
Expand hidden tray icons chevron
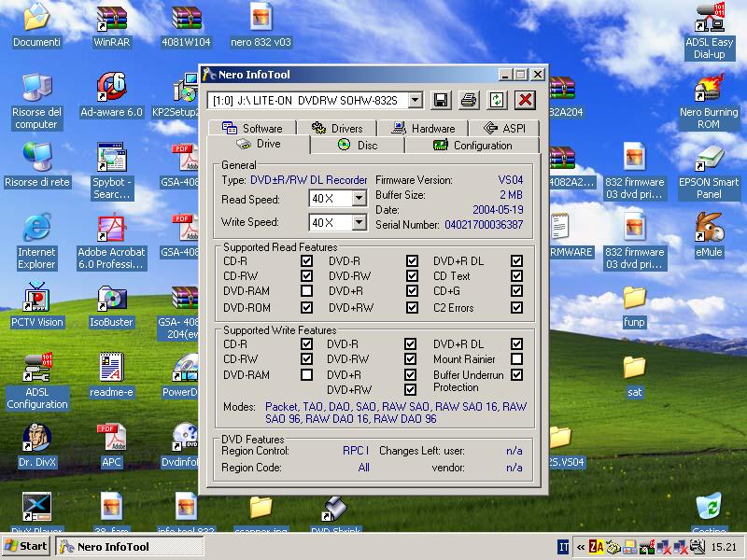click(580, 547)
